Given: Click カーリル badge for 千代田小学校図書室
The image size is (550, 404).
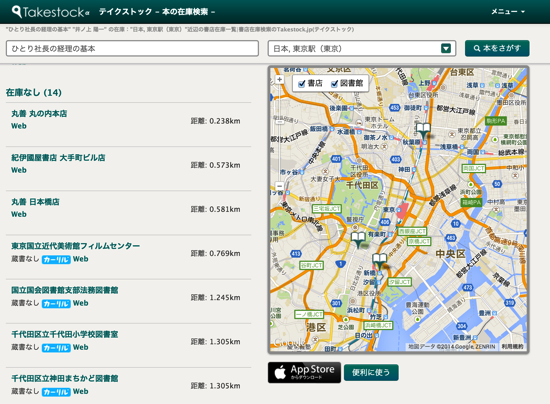Looking at the screenshot, I should pos(56,348).
